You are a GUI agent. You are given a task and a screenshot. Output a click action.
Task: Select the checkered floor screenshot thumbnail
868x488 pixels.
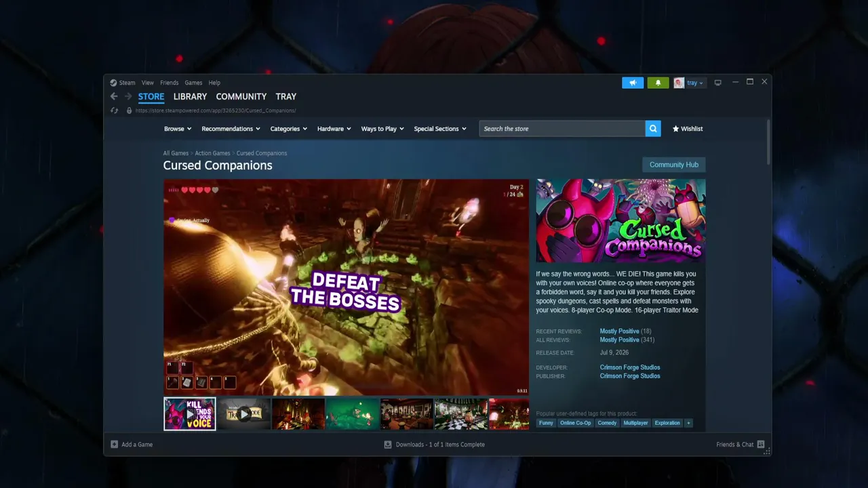tap(461, 413)
